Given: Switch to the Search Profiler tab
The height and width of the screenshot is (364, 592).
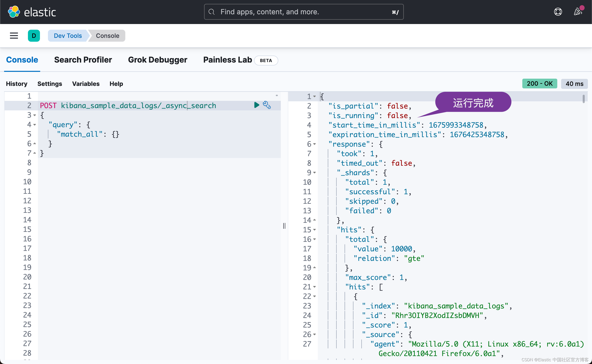Looking at the screenshot, I should click(x=83, y=60).
